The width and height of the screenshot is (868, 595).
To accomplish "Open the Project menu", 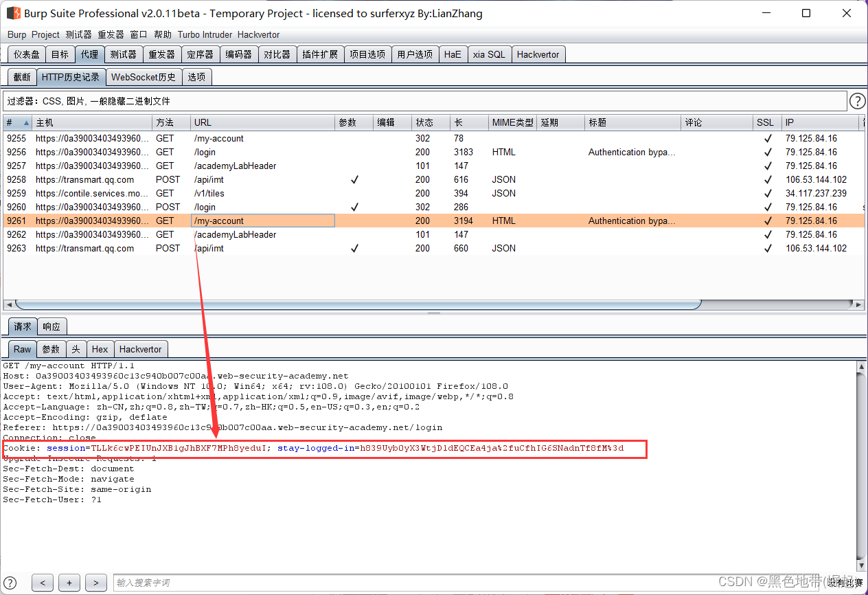I will [x=45, y=34].
